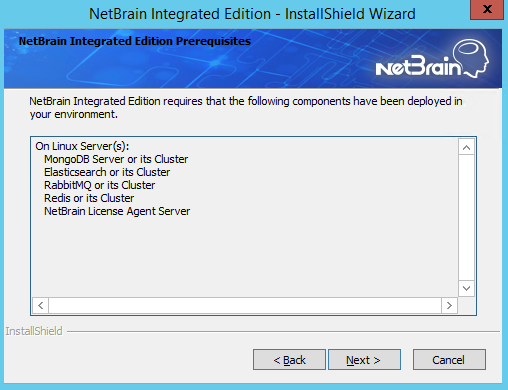This screenshot has height=390, width=508.
Task: Click the Next button
Action: pyautogui.click(x=364, y=360)
